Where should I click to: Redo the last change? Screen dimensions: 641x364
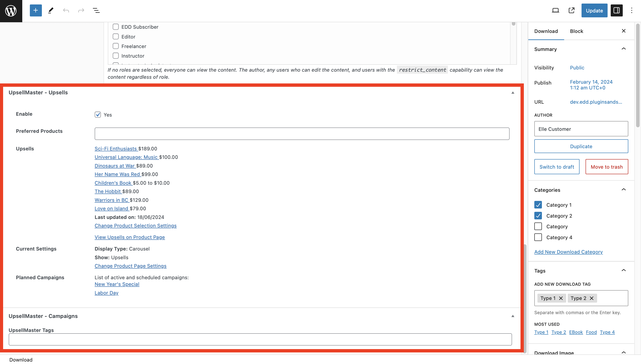[x=81, y=10]
